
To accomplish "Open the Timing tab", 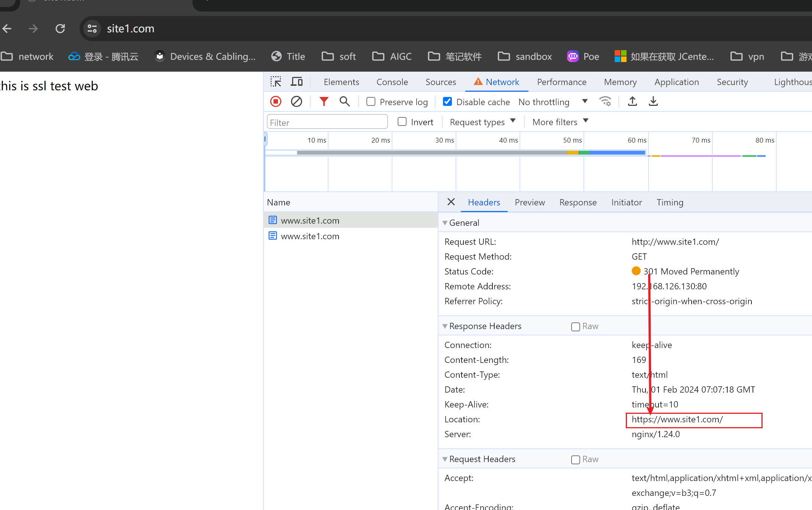I will point(670,202).
